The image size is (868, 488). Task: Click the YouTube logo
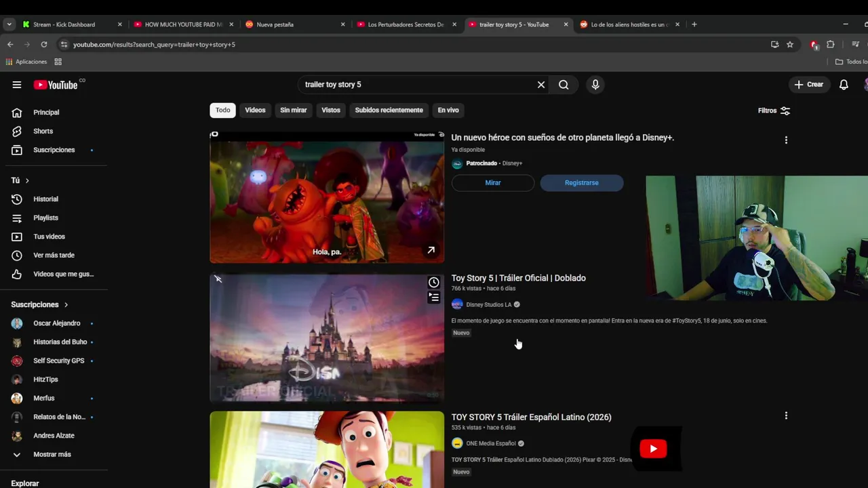[56, 85]
